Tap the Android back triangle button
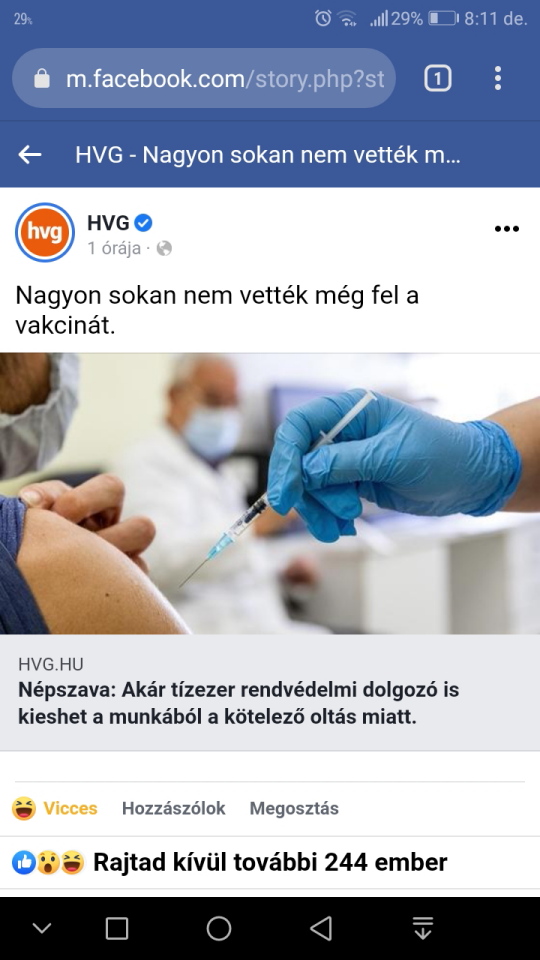Screen dimensions: 540x960 (x=321, y=928)
